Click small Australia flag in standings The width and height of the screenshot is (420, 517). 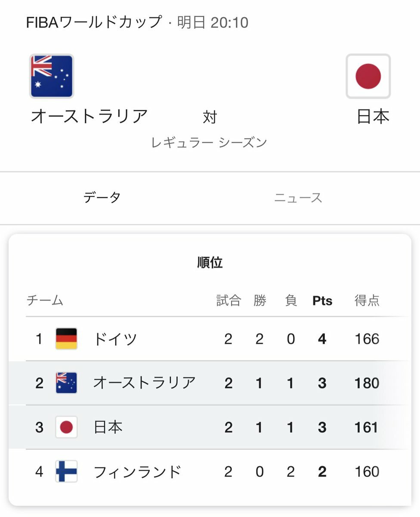coord(66,383)
